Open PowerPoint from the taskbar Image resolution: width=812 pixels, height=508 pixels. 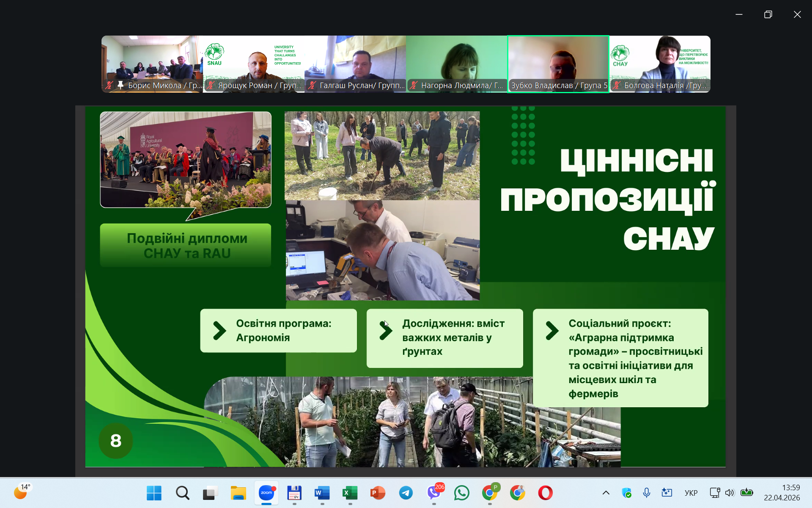(x=378, y=493)
